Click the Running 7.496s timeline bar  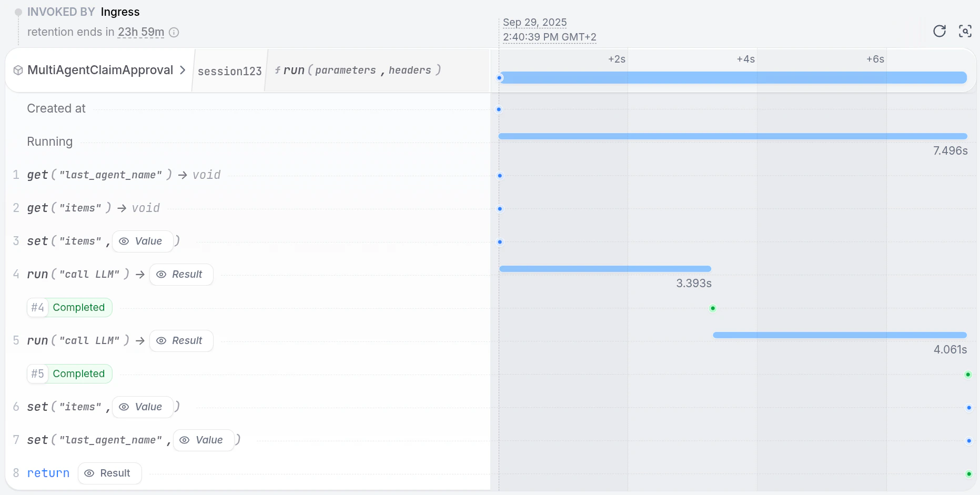coord(733,136)
